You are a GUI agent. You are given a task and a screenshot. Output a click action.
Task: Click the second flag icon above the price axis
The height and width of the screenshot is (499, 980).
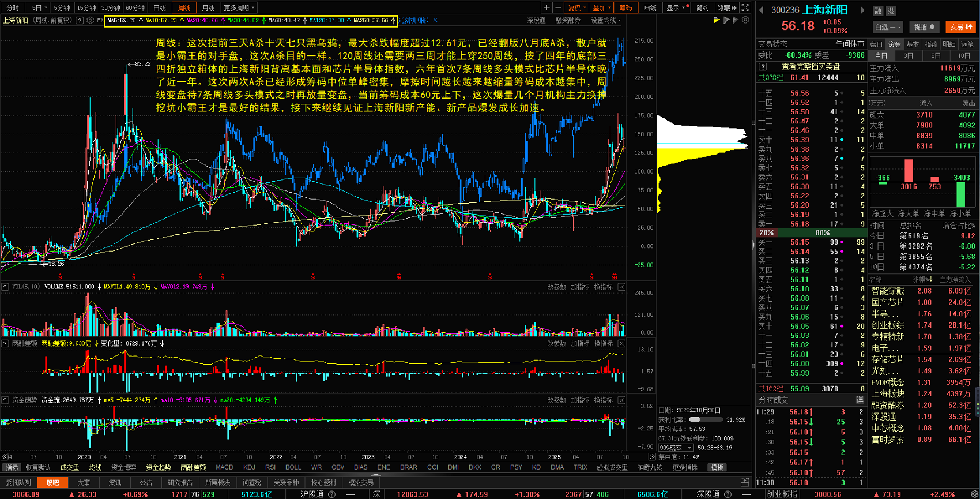pyautogui.click(x=736, y=20)
